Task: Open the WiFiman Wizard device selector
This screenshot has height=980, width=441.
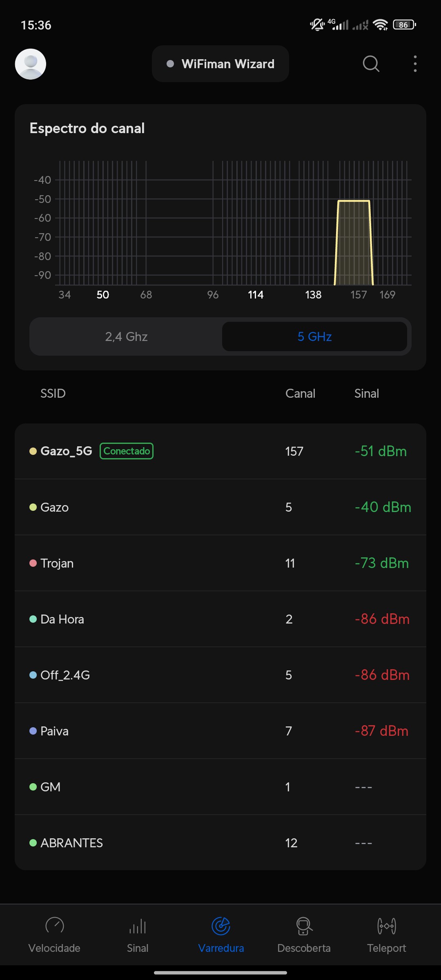Action: tap(220, 64)
